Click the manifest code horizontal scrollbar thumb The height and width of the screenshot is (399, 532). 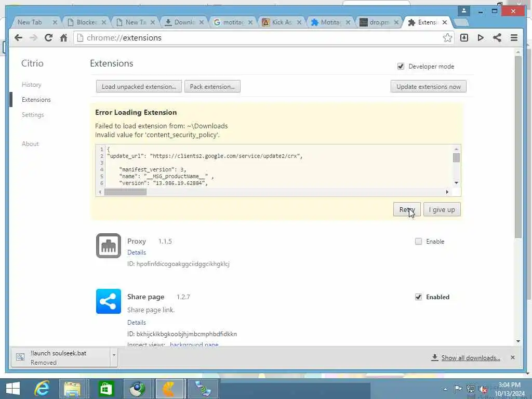[126, 192]
